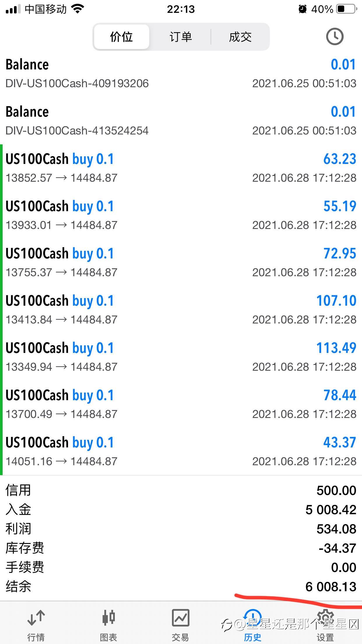The image size is (362, 644).
Task: Tap the Wi-Fi status icon
Action: tap(78, 9)
